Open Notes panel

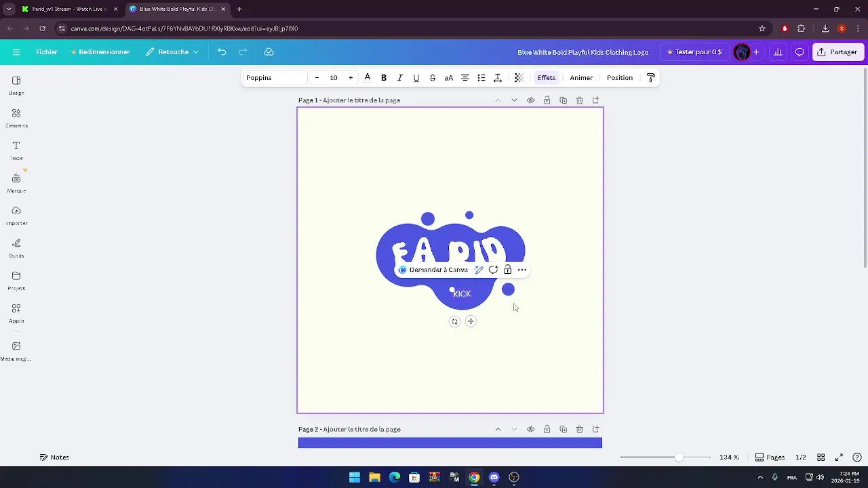54,457
